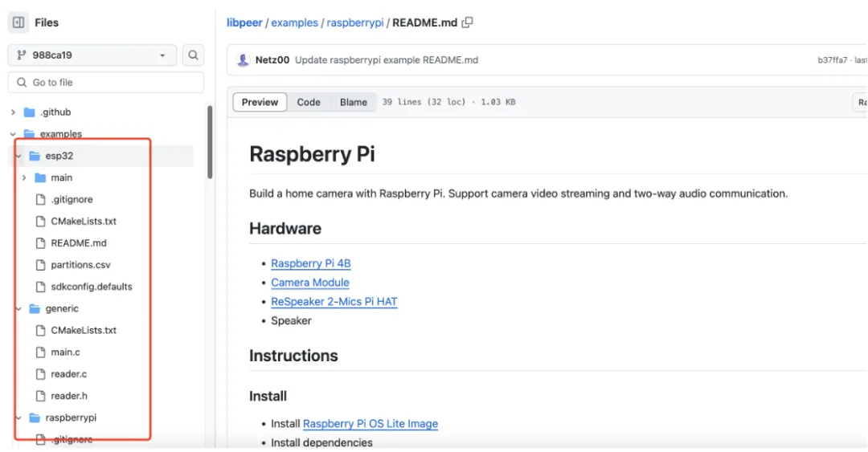Click the Hardware section heading

coord(285,229)
